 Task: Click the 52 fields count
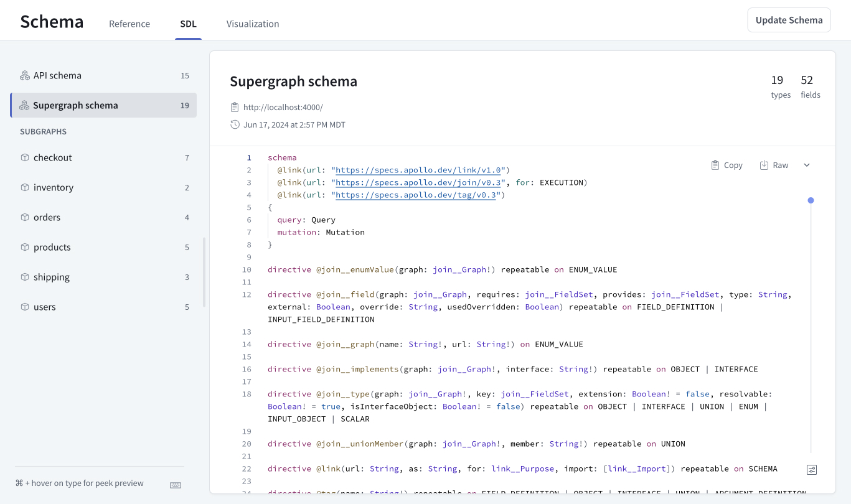pyautogui.click(x=810, y=86)
